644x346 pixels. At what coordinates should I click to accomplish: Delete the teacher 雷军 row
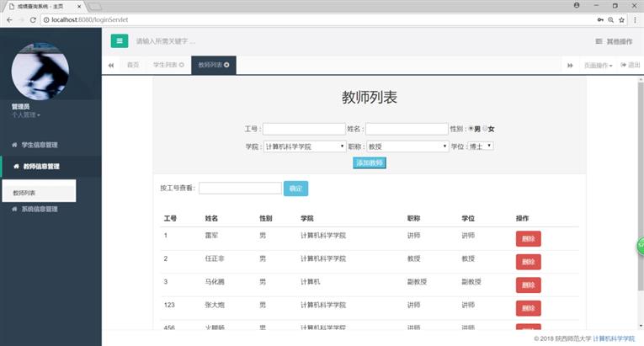tap(528, 238)
